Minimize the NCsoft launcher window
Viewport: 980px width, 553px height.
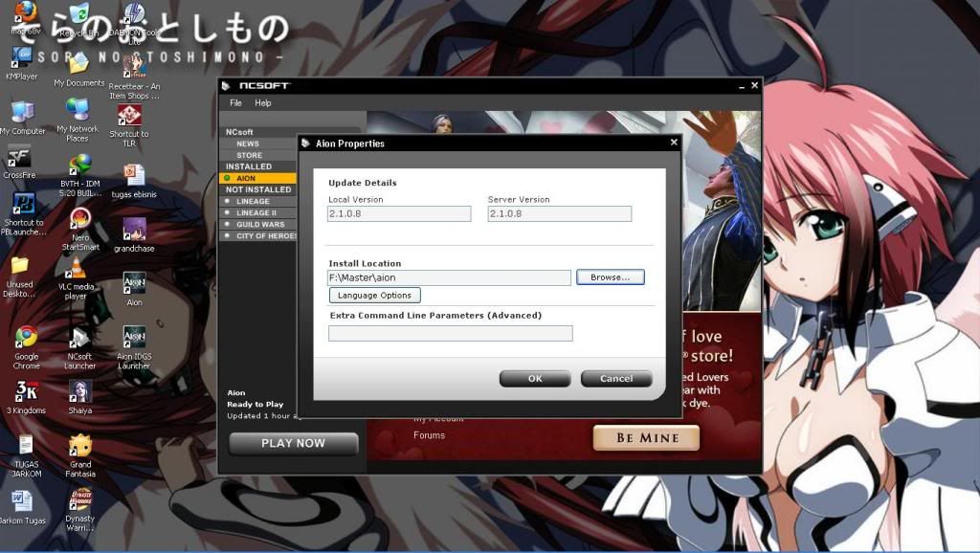742,86
